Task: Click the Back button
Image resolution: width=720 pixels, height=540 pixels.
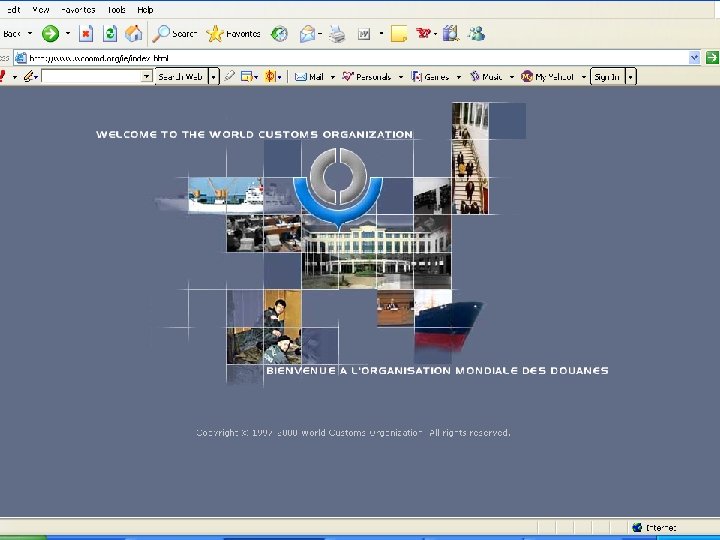Action: click(x=11, y=34)
